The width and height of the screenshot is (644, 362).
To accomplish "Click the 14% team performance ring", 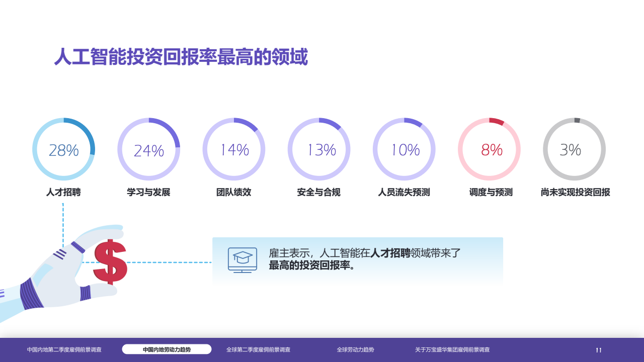I will [x=234, y=149].
